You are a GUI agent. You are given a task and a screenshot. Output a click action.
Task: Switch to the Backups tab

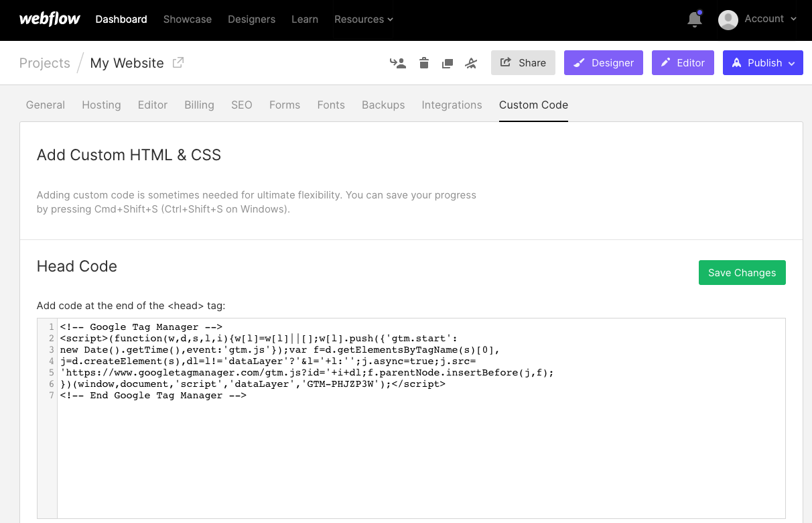(x=383, y=105)
